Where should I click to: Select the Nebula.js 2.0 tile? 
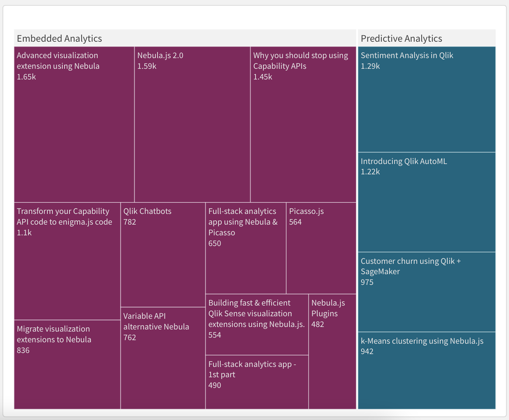click(x=192, y=124)
